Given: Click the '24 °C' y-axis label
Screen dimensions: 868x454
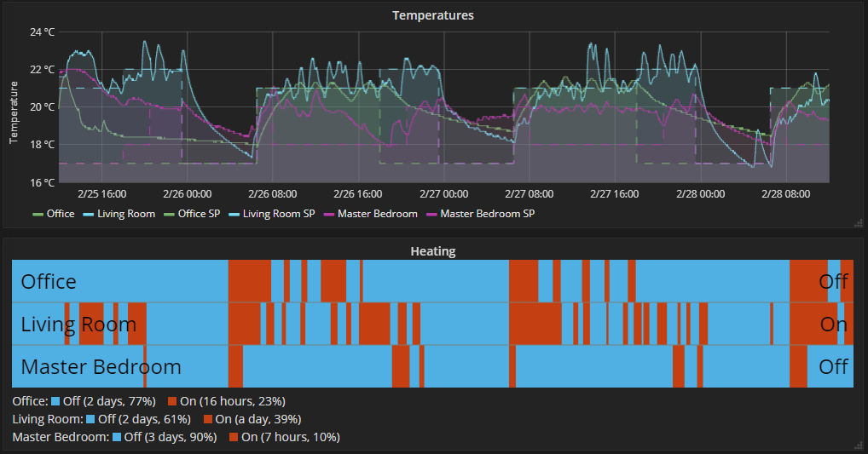Looking at the screenshot, I should [42, 32].
